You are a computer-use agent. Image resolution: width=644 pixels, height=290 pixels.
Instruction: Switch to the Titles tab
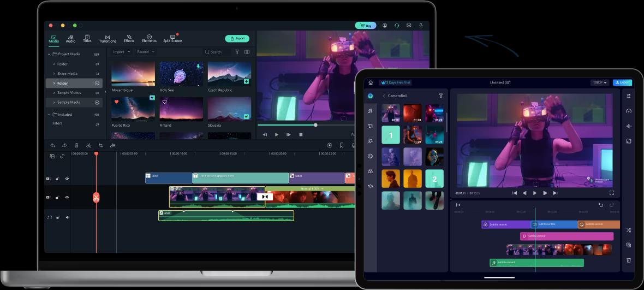point(87,39)
